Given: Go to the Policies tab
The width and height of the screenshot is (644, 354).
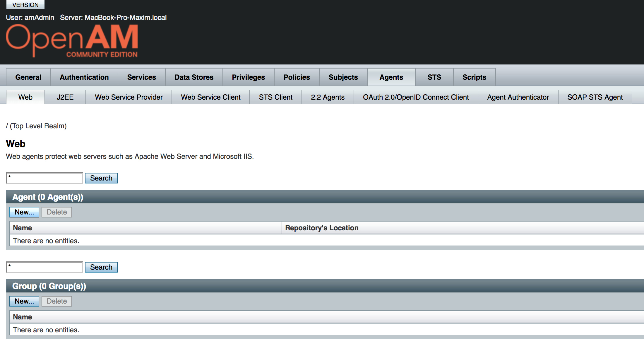Looking at the screenshot, I should click(297, 77).
